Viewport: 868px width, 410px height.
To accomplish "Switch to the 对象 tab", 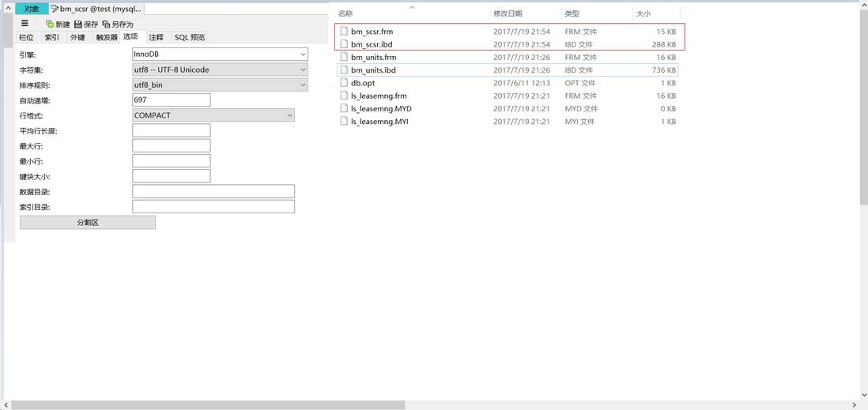I will [32, 9].
